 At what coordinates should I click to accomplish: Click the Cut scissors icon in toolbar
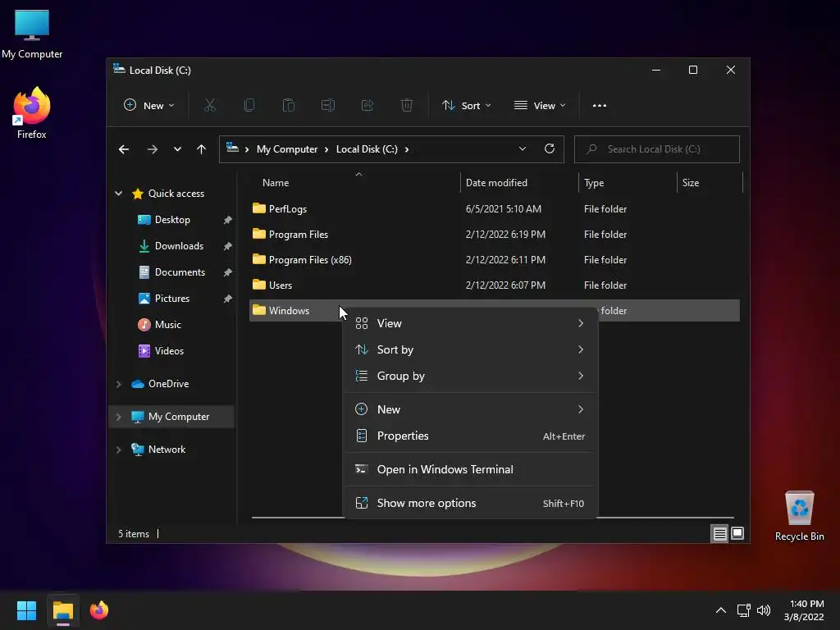point(209,106)
